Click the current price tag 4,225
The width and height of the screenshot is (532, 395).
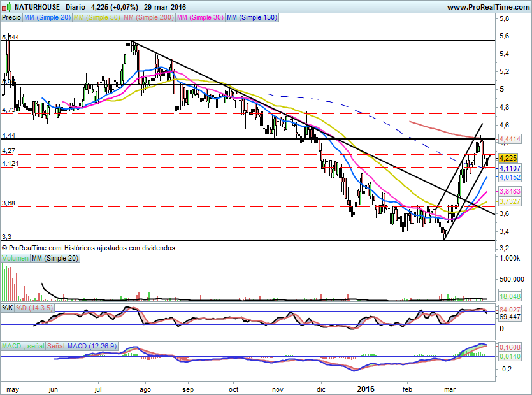click(x=508, y=158)
